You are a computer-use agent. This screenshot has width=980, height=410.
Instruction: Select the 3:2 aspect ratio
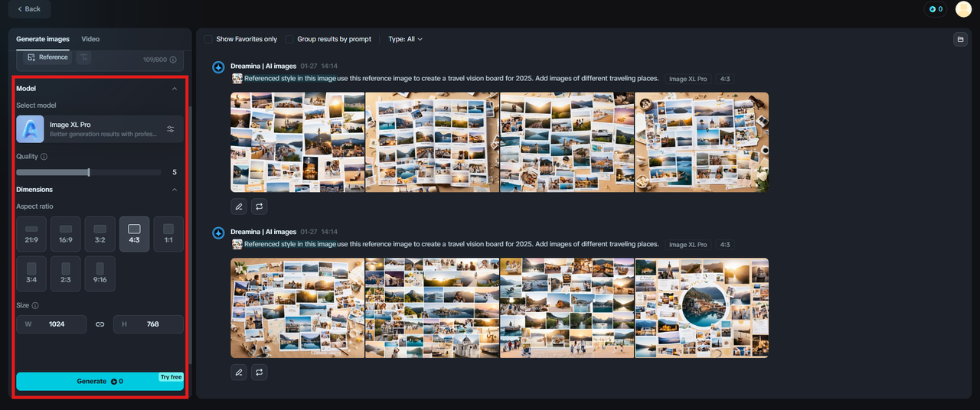100,234
